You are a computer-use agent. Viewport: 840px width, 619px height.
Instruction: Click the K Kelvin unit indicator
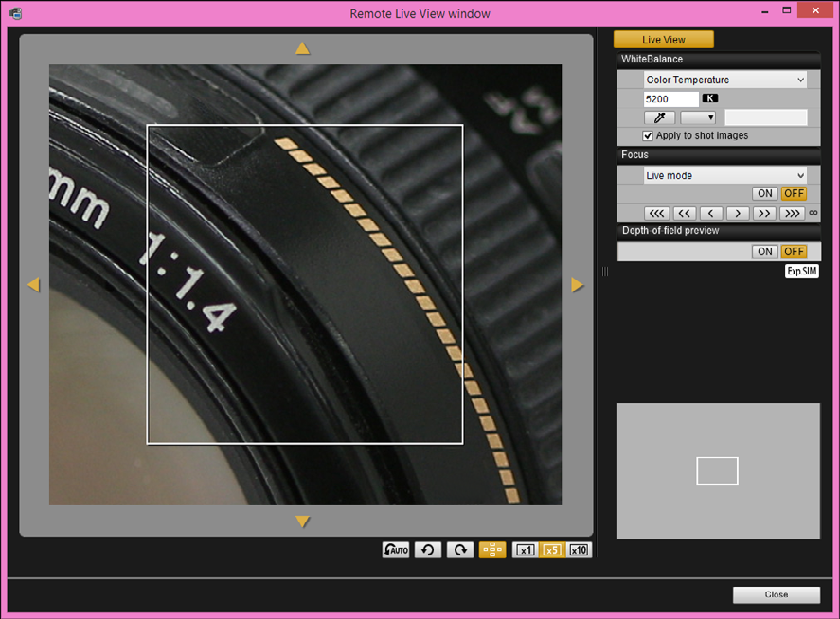coord(710,98)
